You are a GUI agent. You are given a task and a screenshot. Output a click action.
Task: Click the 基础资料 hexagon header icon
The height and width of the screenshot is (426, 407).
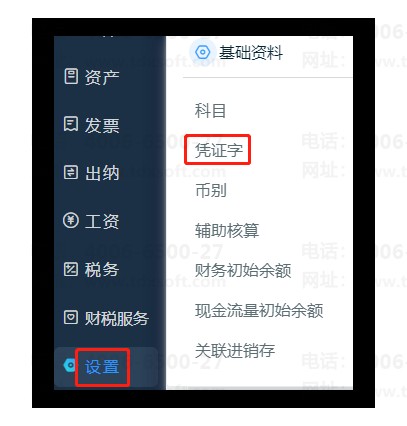coord(202,52)
